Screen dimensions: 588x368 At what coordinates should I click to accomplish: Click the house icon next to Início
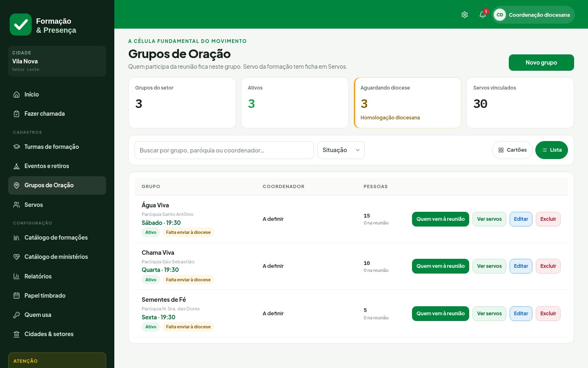coord(17,94)
